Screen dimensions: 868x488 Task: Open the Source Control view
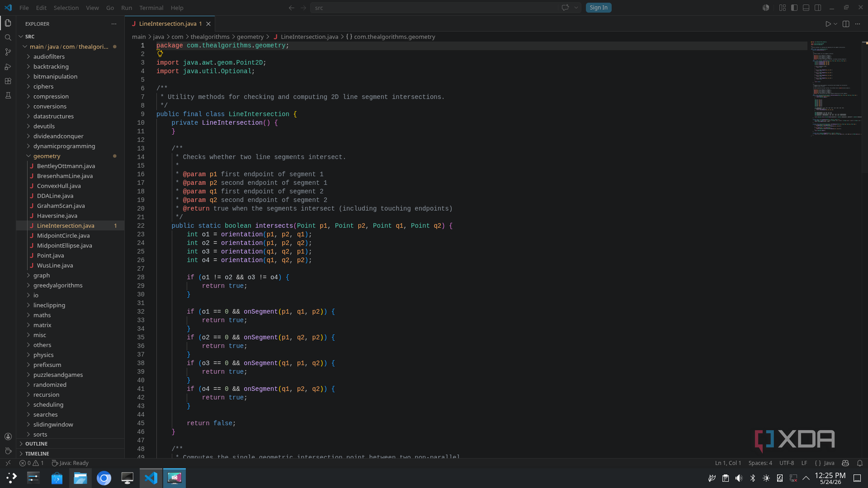coord(8,52)
